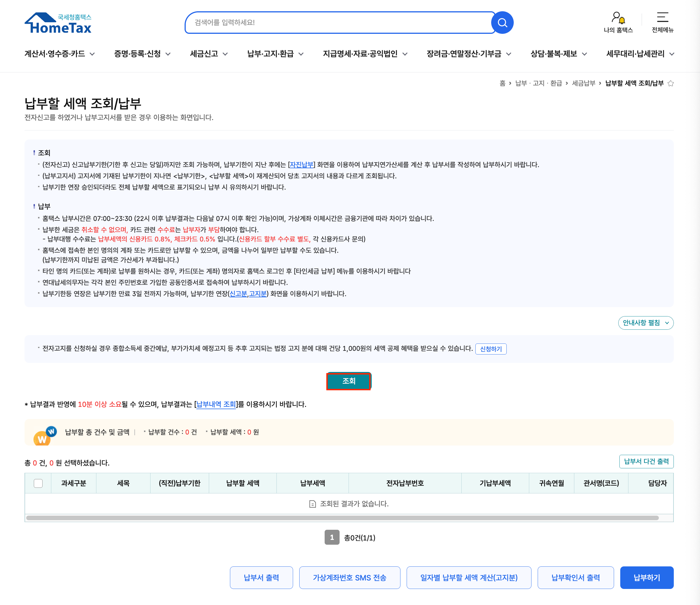
Task: Open the 납부내역 조회 link
Action: click(216, 404)
